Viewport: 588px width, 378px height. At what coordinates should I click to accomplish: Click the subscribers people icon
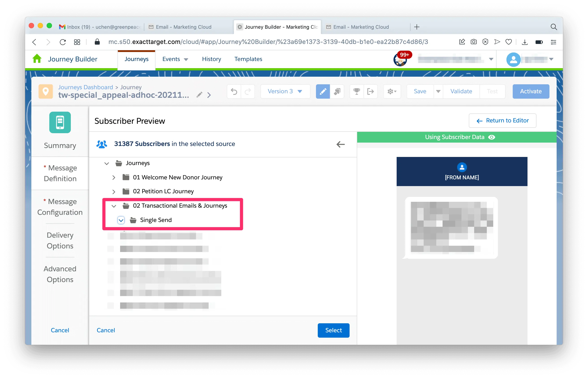pos(102,144)
